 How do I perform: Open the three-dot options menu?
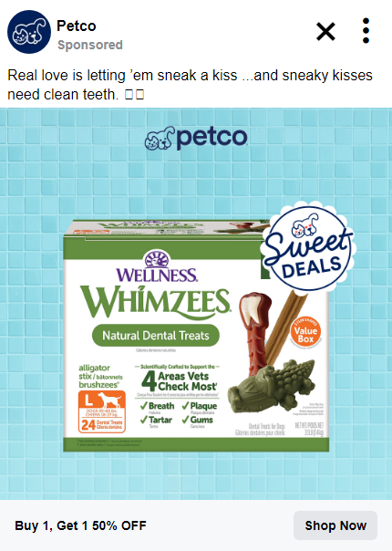pyautogui.click(x=366, y=31)
